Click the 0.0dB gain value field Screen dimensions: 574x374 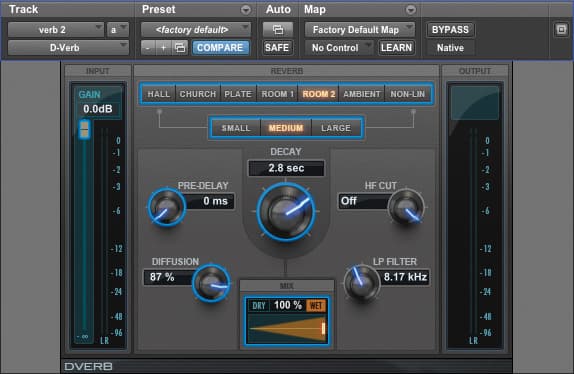point(98,109)
